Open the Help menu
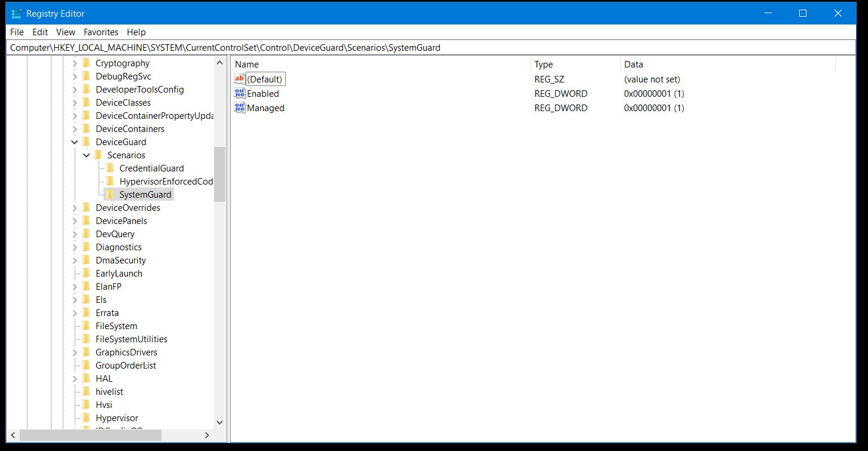868x451 pixels. click(136, 32)
